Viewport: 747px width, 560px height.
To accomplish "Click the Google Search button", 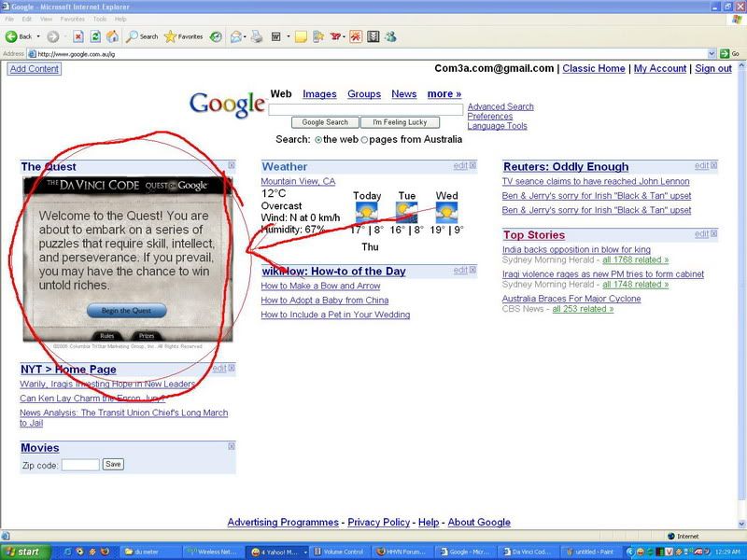I will pos(325,122).
